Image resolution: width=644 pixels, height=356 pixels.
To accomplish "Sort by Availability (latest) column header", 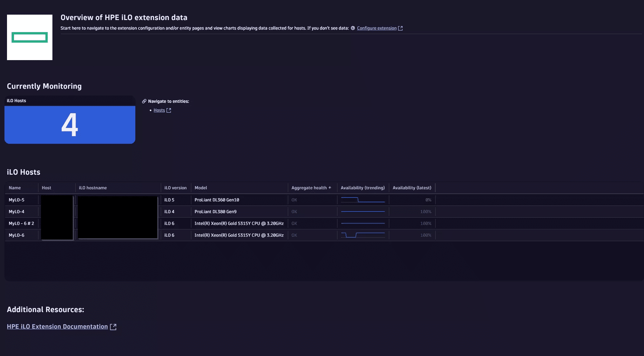I will click(x=412, y=188).
